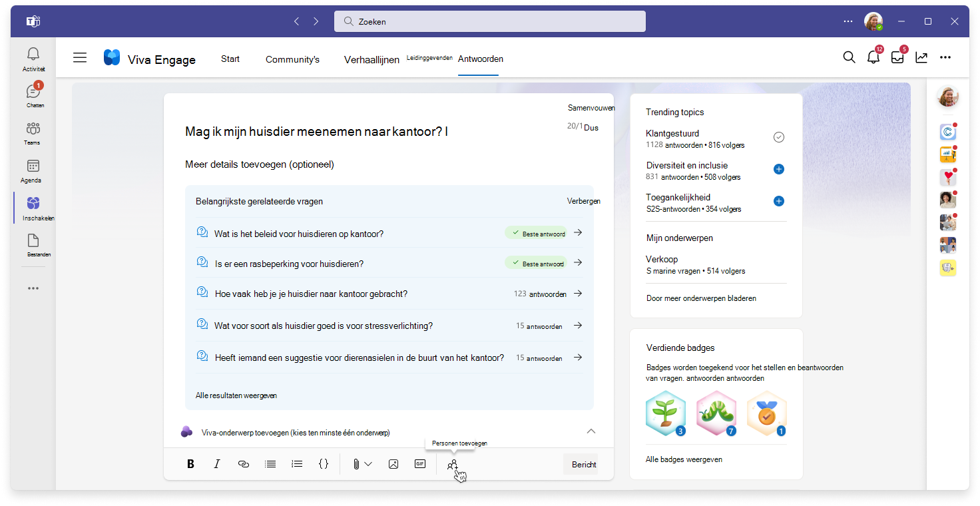Open the yellow note app in right rail

tap(948, 268)
